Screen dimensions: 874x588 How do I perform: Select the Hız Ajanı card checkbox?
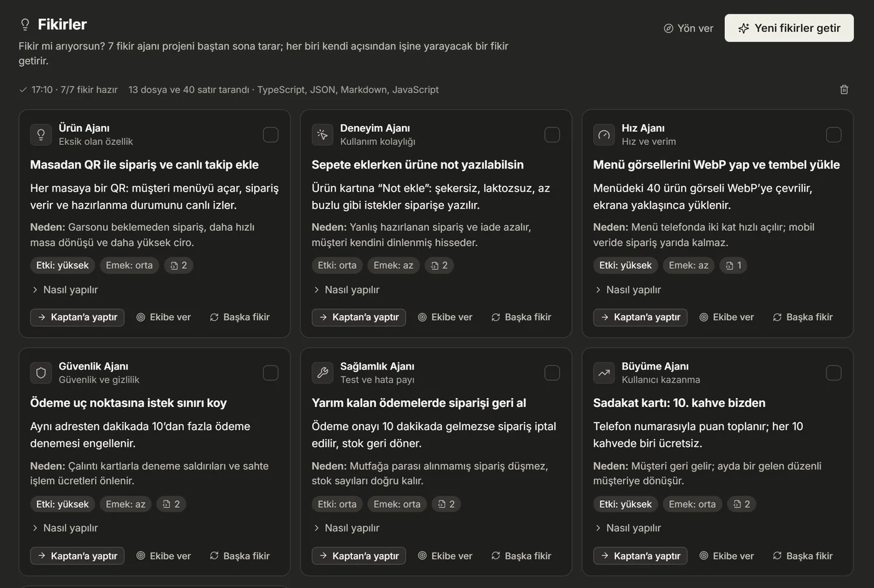pos(834,135)
